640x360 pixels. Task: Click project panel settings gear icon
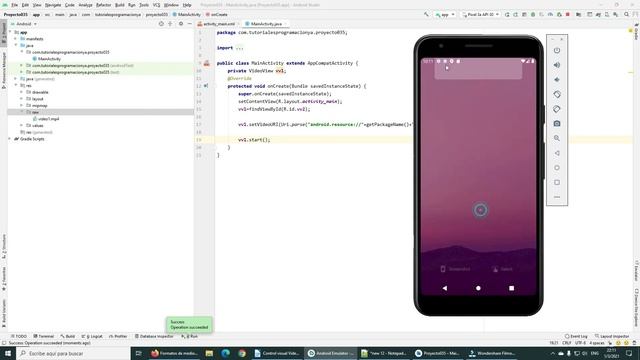[181, 24]
